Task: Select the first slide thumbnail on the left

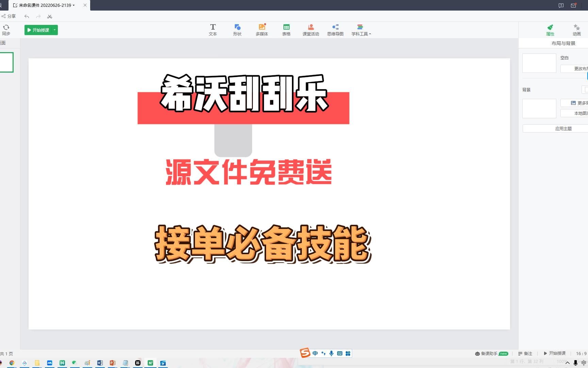Action: pos(7,62)
